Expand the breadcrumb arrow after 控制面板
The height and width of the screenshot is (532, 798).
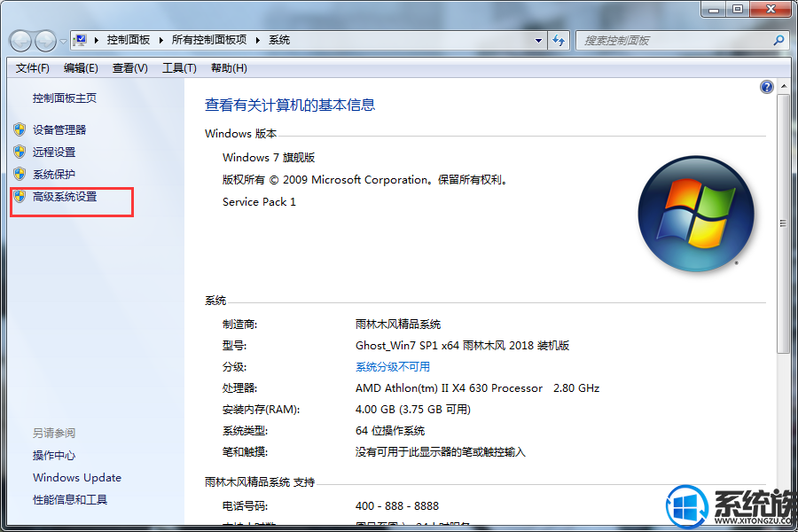pos(160,41)
